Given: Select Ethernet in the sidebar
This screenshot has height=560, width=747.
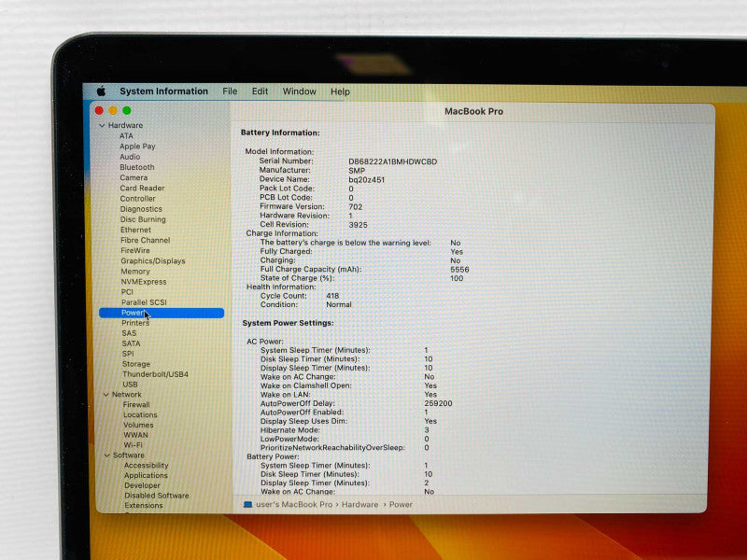Looking at the screenshot, I should (135, 230).
